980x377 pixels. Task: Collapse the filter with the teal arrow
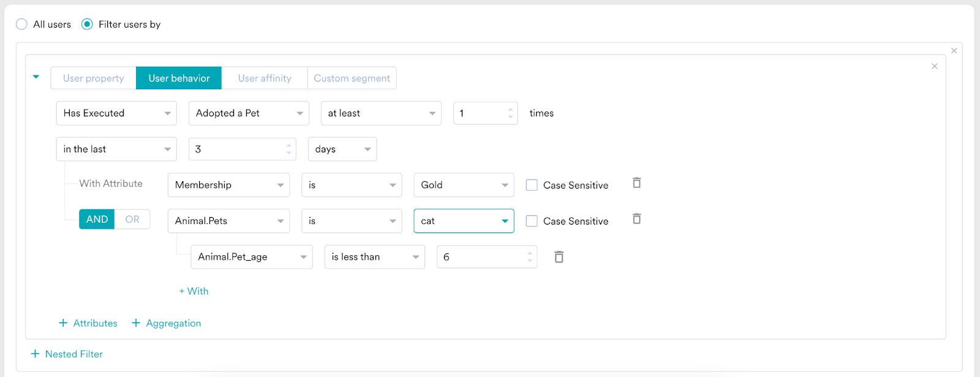point(36,77)
